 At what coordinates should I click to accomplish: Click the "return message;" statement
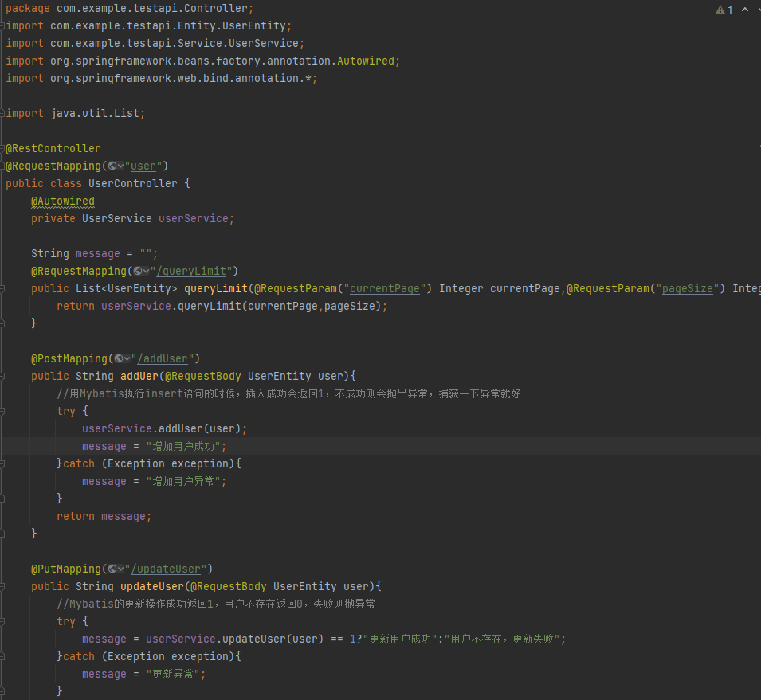pos(104,516)
